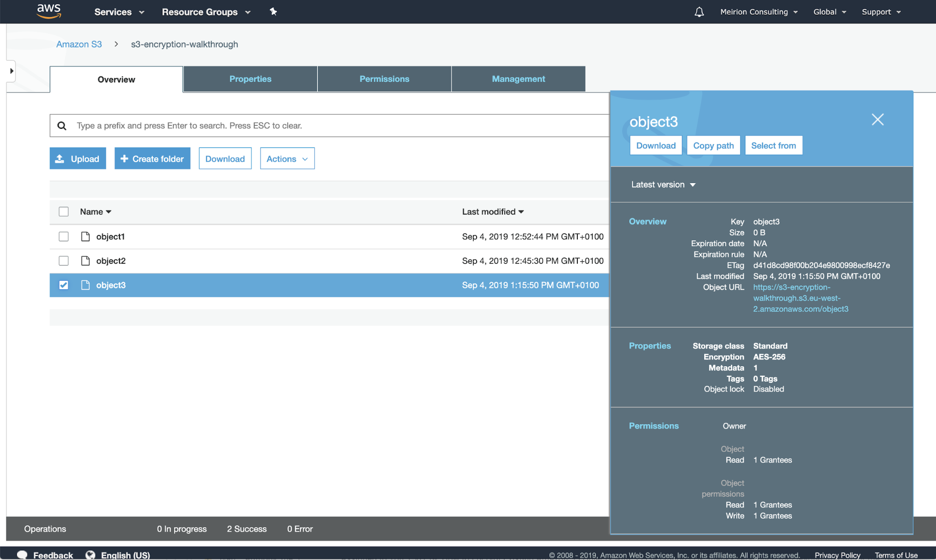Click the pin shortcut icon in navbar
936x560 pixels.
point(273,12)
